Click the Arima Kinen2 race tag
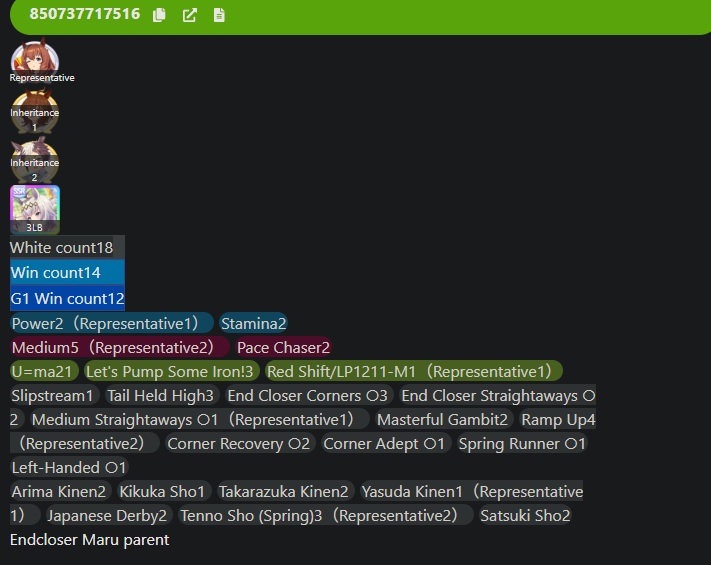The image size is (711, 565). coord(60,492)
